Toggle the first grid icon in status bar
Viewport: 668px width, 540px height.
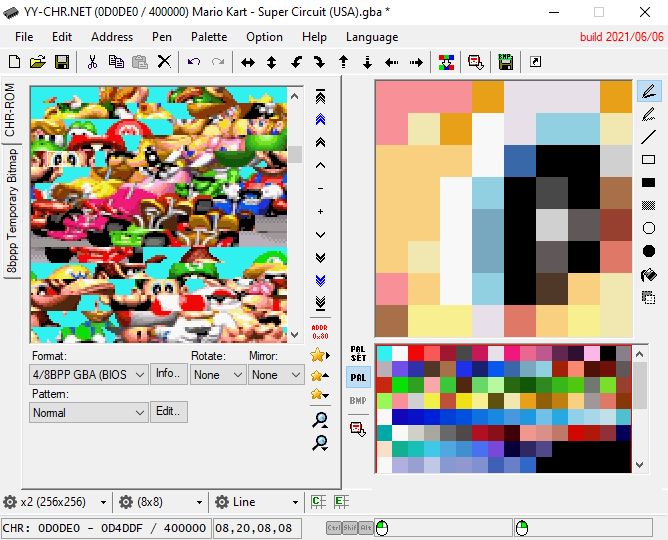coord(318,502)
